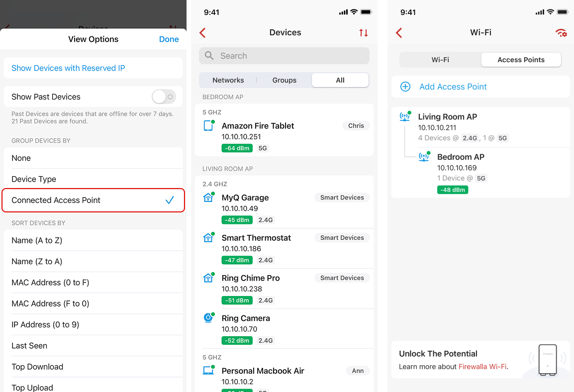Go back using Devices screen chevron

[203, 33]
